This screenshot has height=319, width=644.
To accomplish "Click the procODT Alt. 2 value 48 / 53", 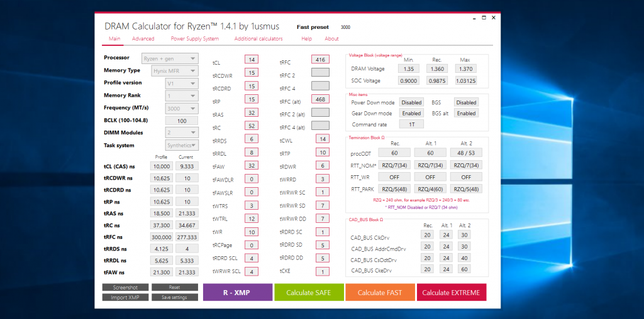I will click(466, 153).
